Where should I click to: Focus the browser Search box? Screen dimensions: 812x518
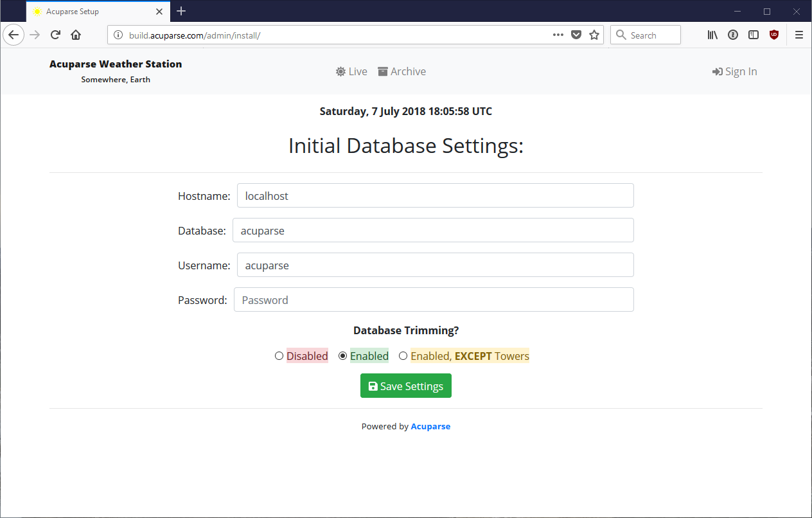click(645, 35)
